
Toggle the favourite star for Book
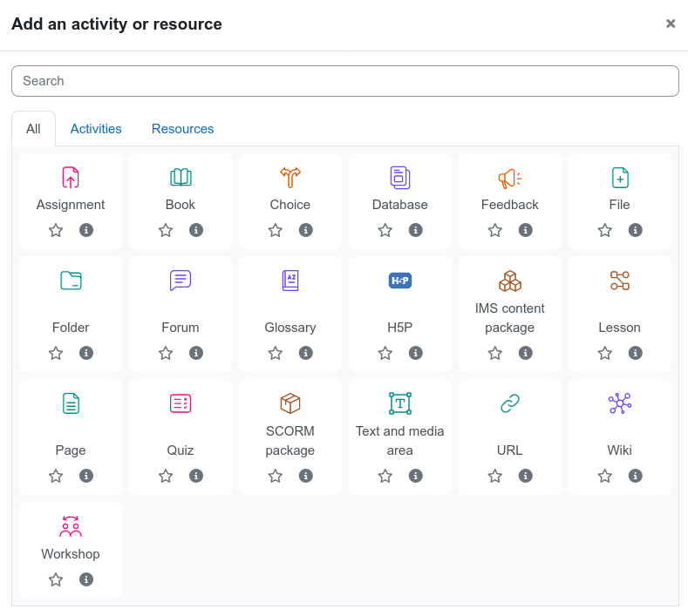(x=166, y=230)
